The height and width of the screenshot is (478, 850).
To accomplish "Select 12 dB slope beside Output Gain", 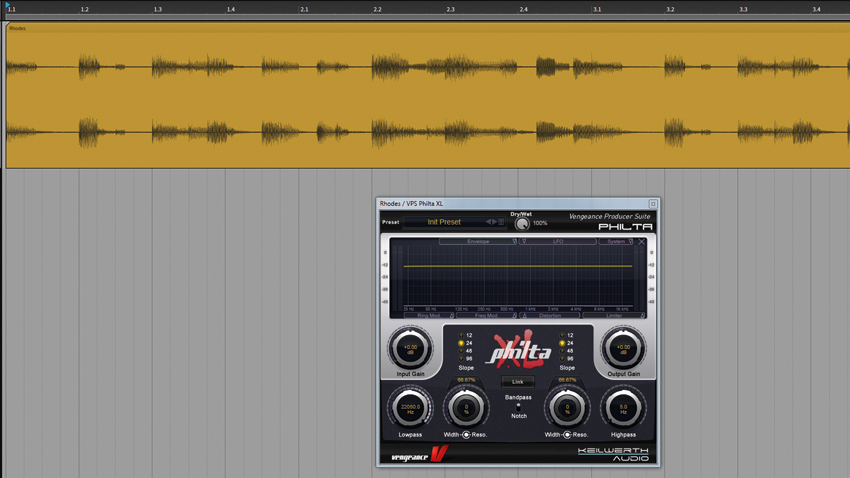I will point(562,335).
